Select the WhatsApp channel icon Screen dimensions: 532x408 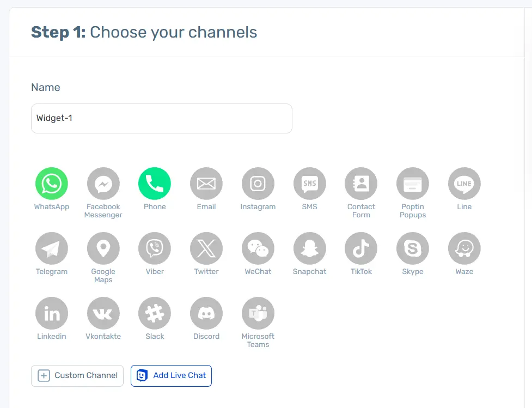coord(52,184)
